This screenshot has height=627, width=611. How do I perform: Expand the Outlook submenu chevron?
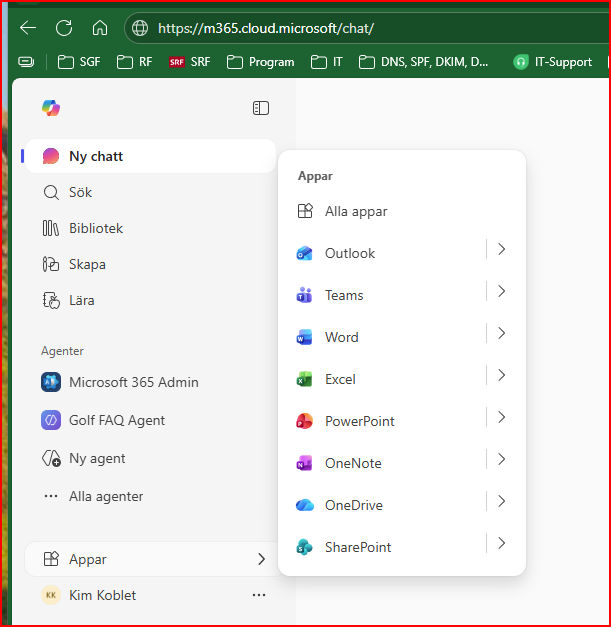tap(501, 249)
